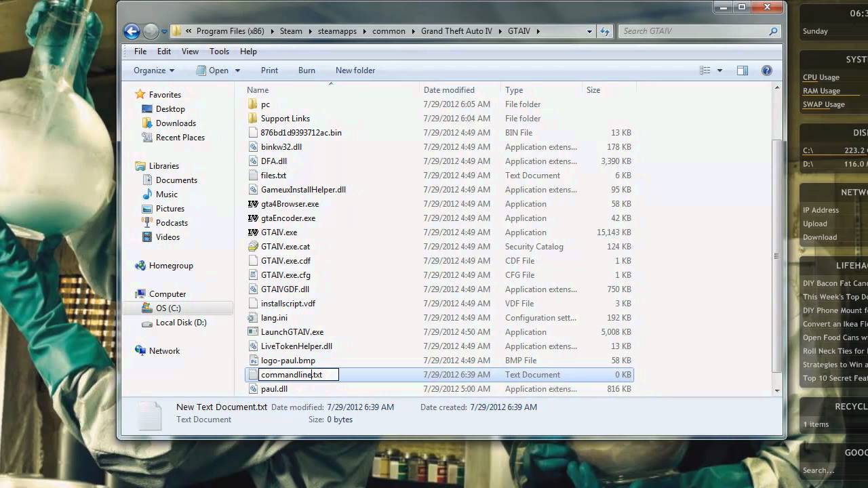The height and width of the screenshot is (488, 868).
Task: Open the File menu
Action: [x=140, y=52]
